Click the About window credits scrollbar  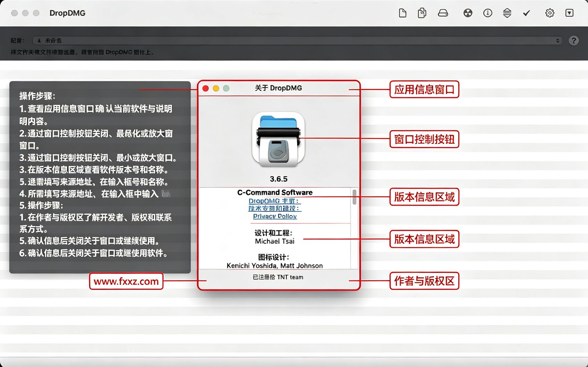[x=354, y=197]
